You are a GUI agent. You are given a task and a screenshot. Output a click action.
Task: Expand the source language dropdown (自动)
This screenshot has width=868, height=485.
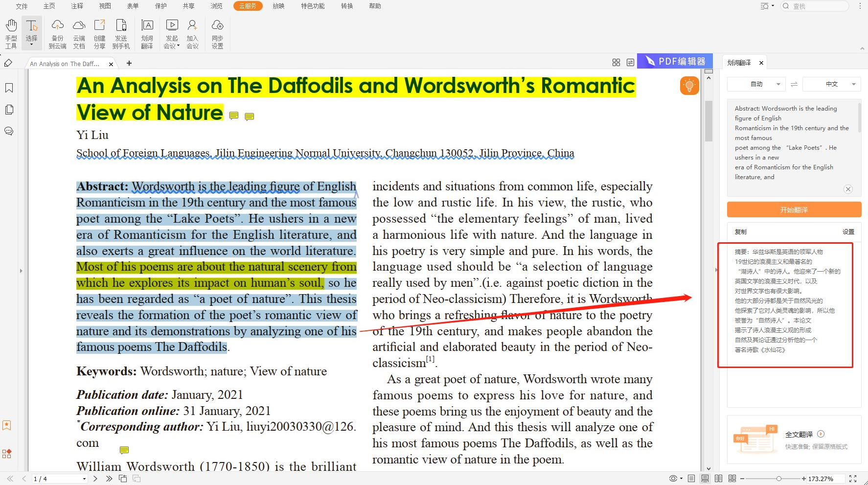756,84
